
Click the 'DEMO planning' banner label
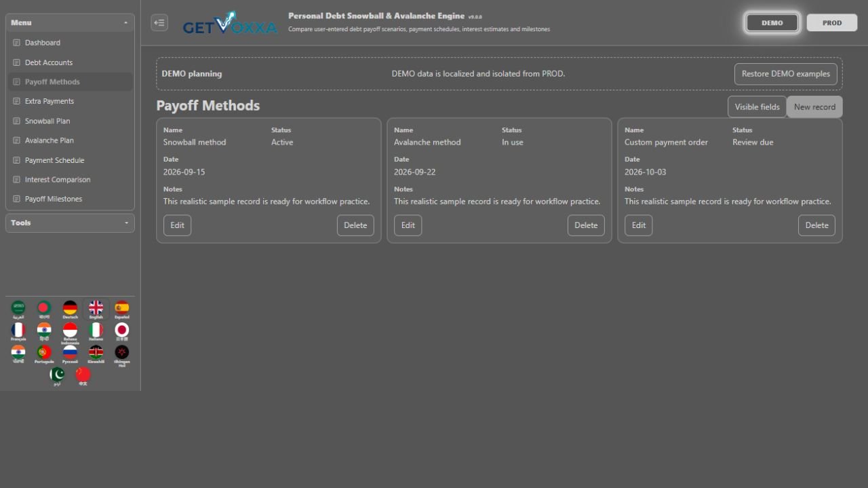(x=191, y=74)
